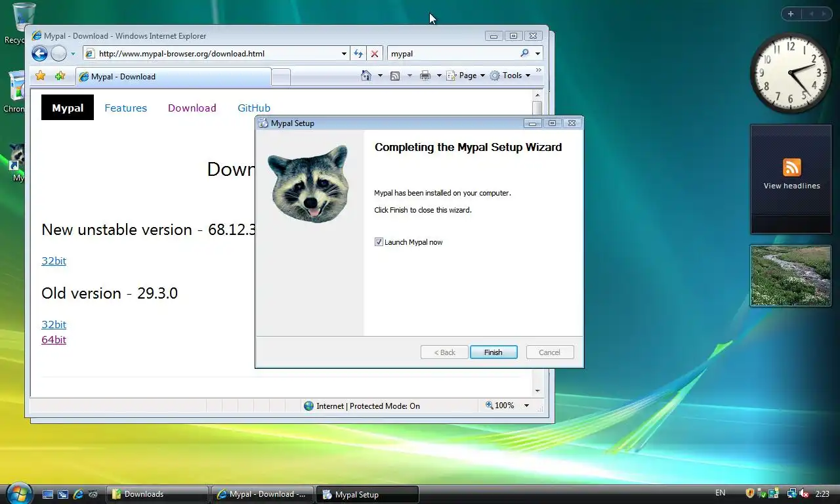Click the raccoon icon in Mypal Setup title bar
The height and width of the screenshot is (504, 840).
[264, 123]
